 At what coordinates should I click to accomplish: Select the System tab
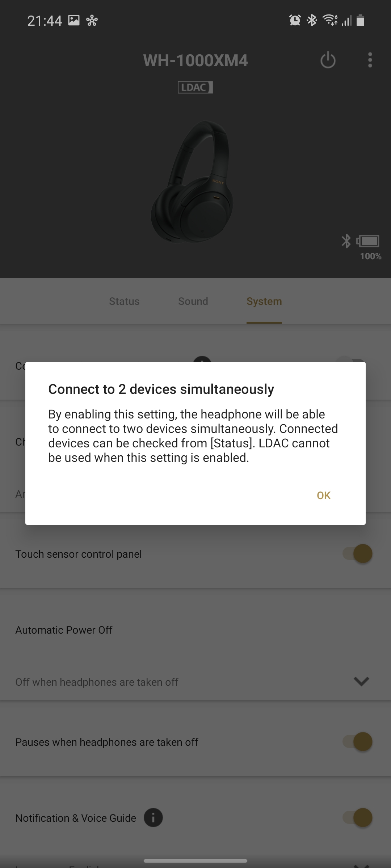[264, 301]
